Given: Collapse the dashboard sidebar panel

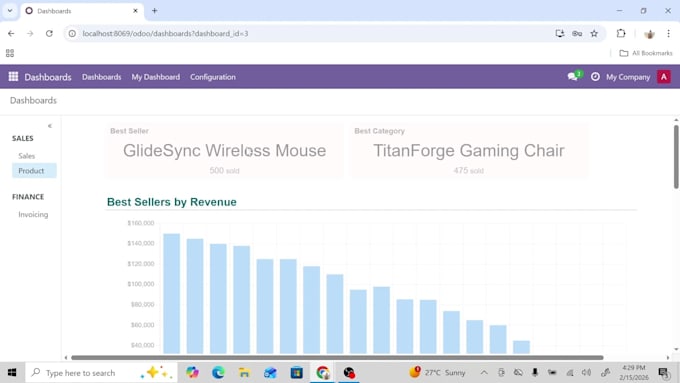Looking at the screenshot, I should point(50,126).
